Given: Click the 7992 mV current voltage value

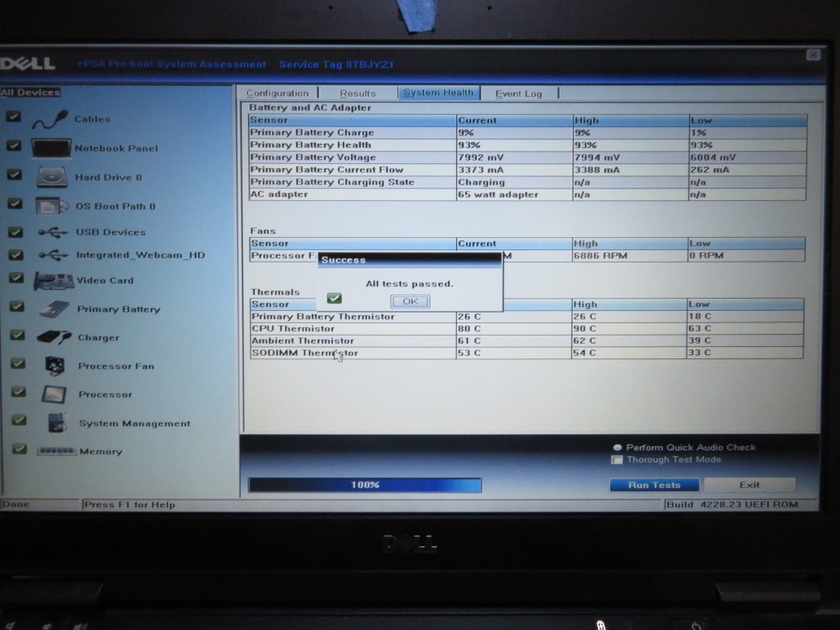Looking at the screenshot, I should 481,157.
